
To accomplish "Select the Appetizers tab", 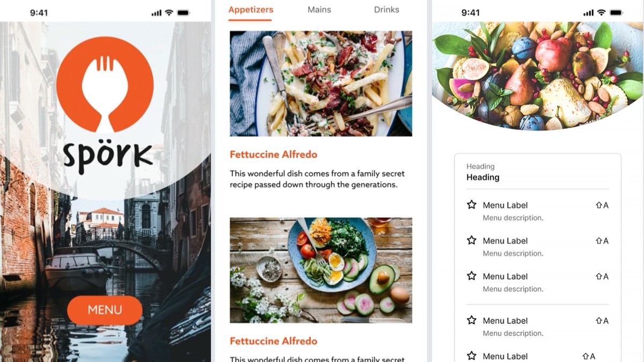I will 251,10.
